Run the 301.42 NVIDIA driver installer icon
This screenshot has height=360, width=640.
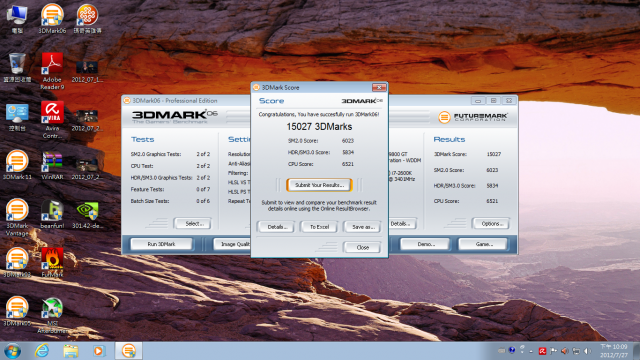click(x=87, y=214)
